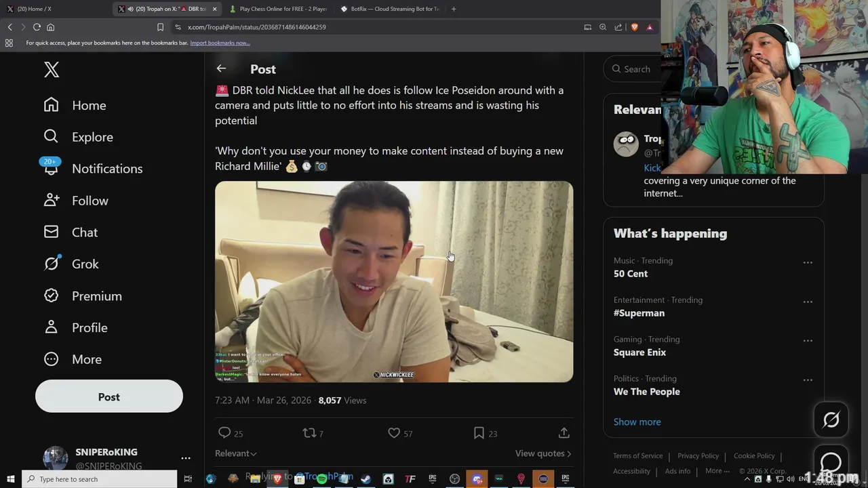Open a new browser tab
The width and height of the screenshot is (868, 488).
pos(454,9)
